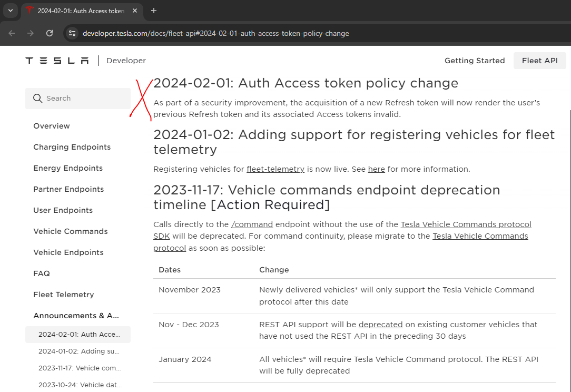Follow the /command endpoint link
The height and width of the screenshot is (392, 571).
point(252,224)
